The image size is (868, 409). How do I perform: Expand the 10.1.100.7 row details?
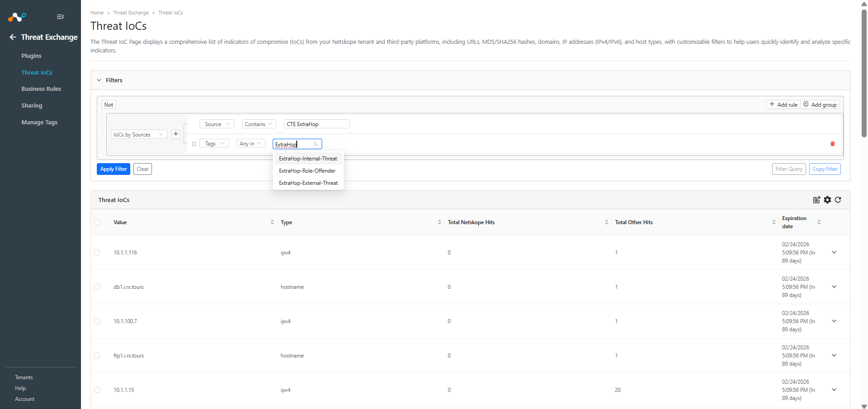pyautogui.click(x=834, y=321)
